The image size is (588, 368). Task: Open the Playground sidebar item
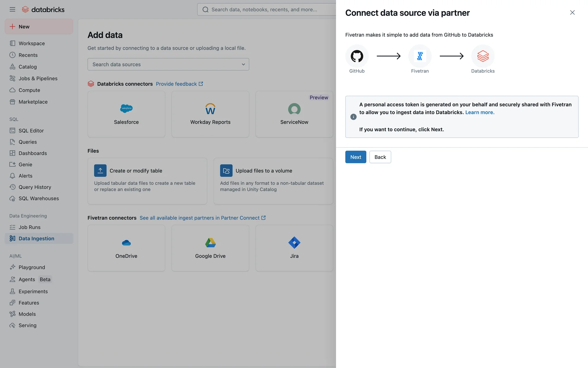pos(32,267)
